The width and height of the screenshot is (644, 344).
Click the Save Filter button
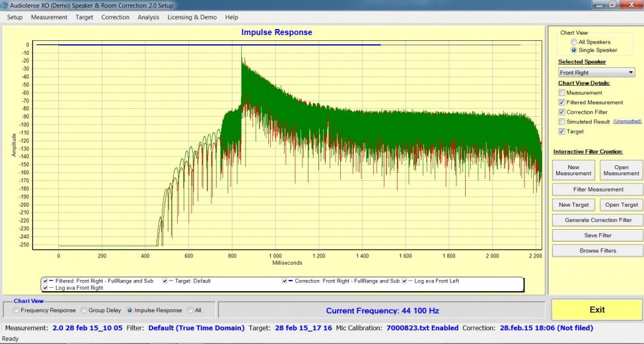coord(597,235)
